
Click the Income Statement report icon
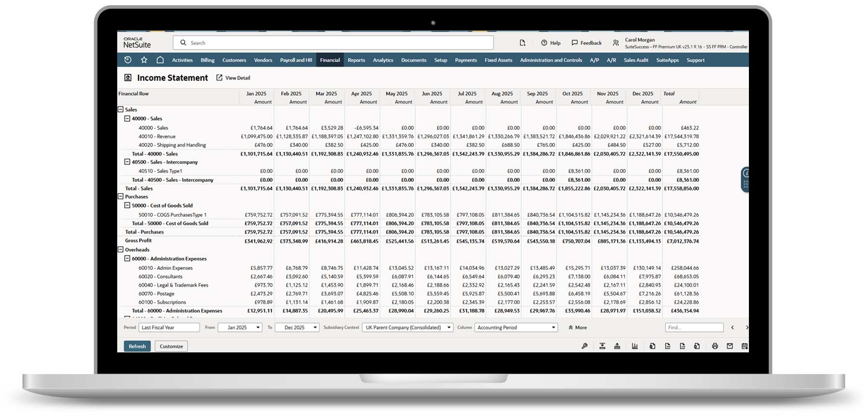tap(128, 78)
